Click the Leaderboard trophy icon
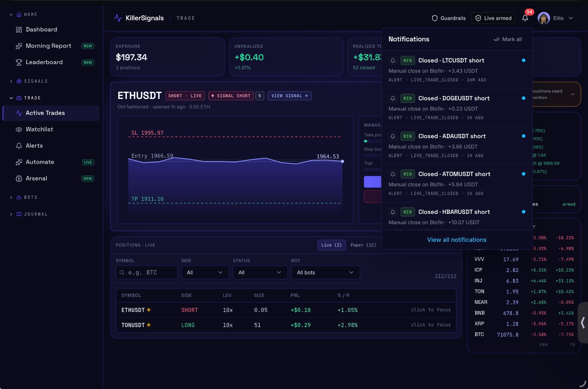The height and width of the screenshot is (389, 588). 19,62
